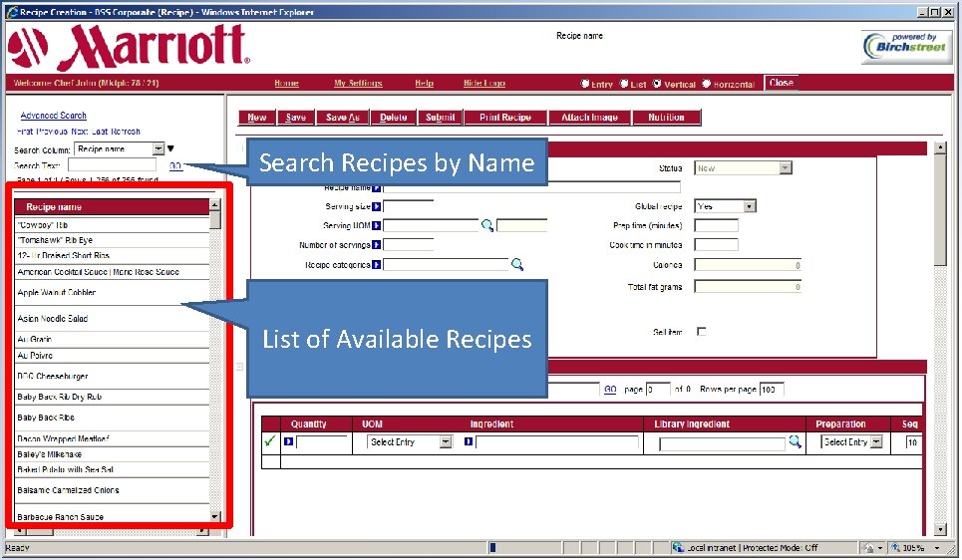Click the New button
Image resolution: width=962 pixels, height=560 pixels.
[257, 118]
